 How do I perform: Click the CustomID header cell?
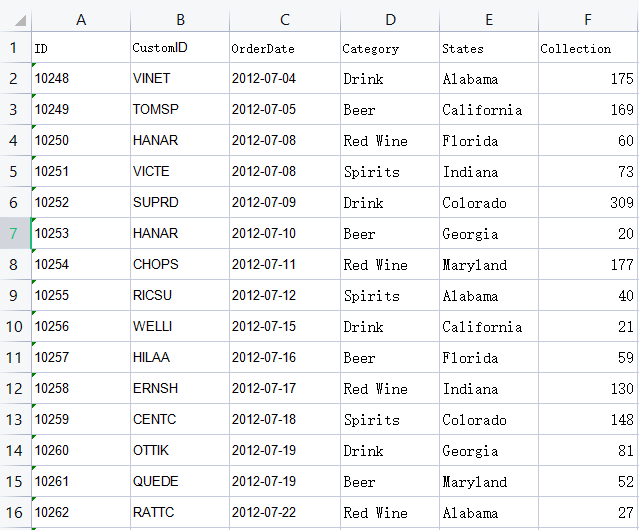[x=180, y=47]
